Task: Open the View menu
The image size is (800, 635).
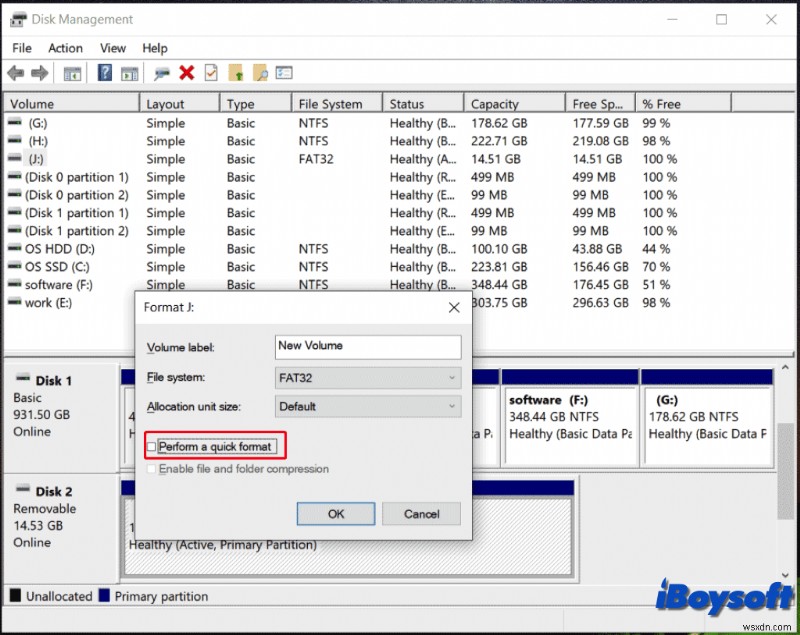Action: point(113,48)
